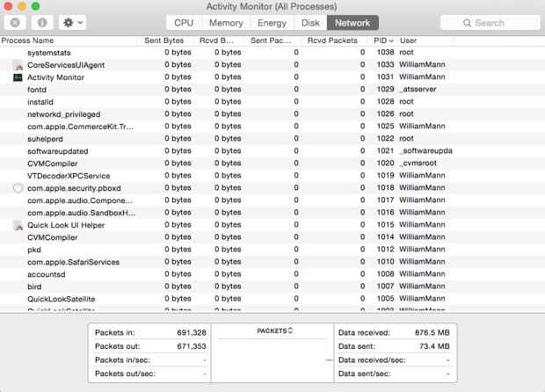Viewport: 545px width, 392px height.
Task: Select the bird process
Action: [x=272, y=287]
